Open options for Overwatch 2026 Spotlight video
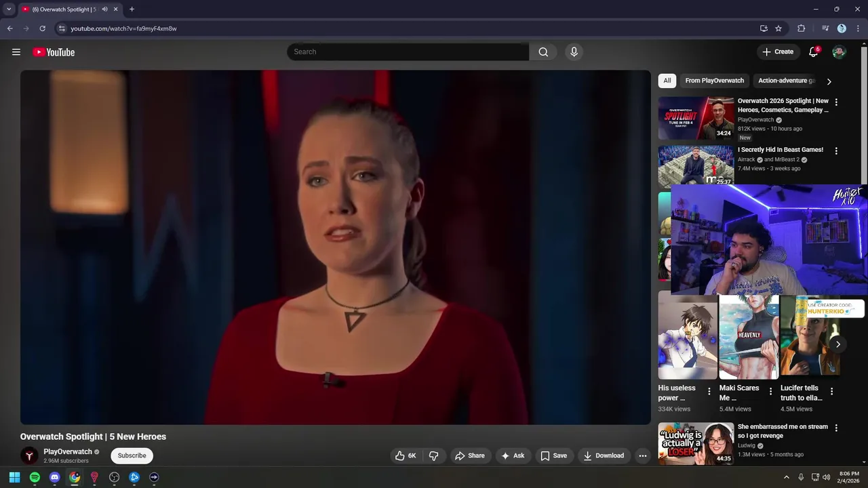 click(x=836, y=102)
